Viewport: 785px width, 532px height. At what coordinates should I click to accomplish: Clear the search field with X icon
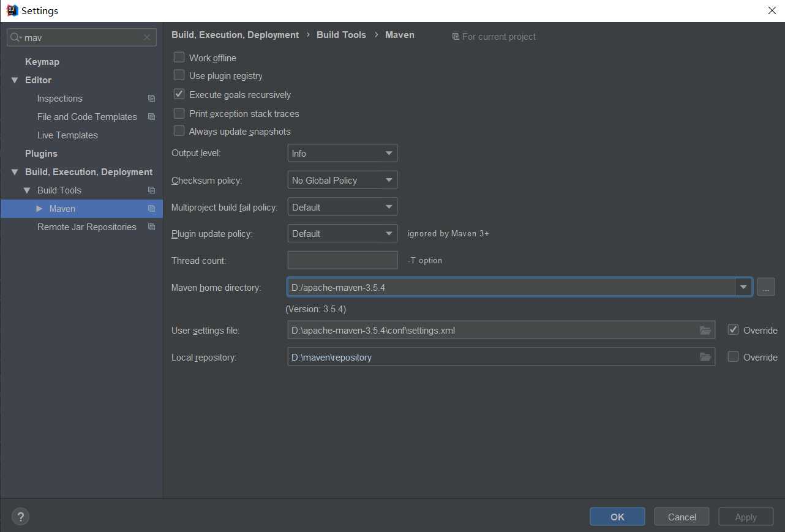(147, 37)
